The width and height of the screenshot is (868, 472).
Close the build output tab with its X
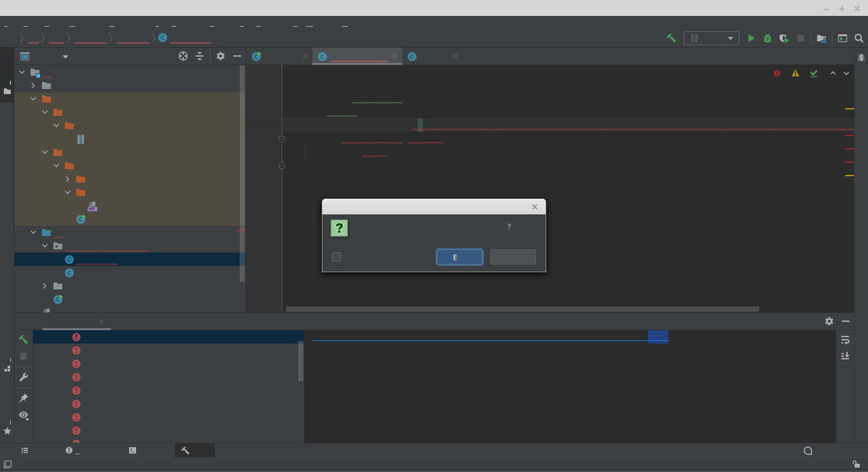(x=101, y=321)
